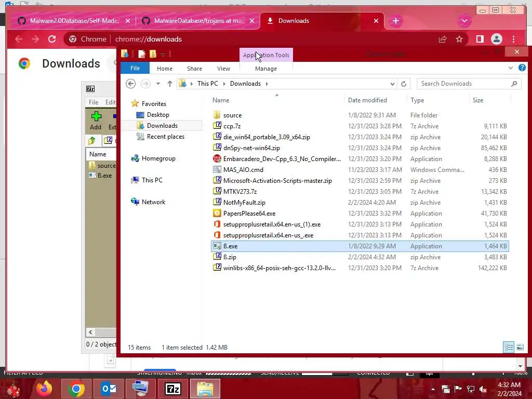Switch to large icons view layout
Screen dimensions: 532x399
pyautogui.click(x=520, y=347)
